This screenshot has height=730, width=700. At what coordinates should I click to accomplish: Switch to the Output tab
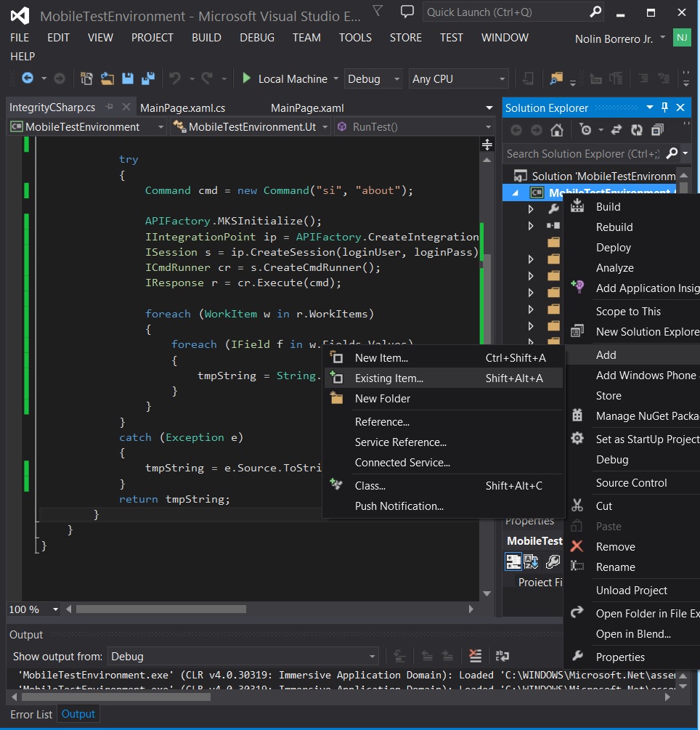78,714
